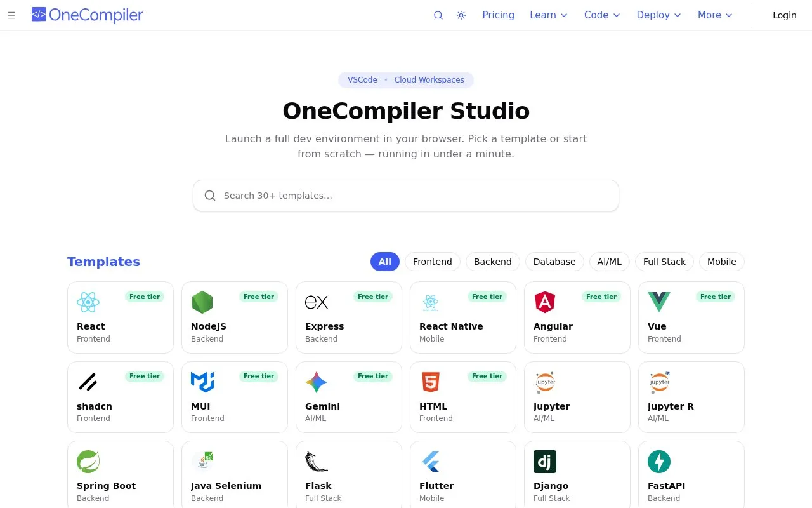Screen dimensions: 812x508
Task: Choose the shadcn template icon
Action: [x=88, y=382]
